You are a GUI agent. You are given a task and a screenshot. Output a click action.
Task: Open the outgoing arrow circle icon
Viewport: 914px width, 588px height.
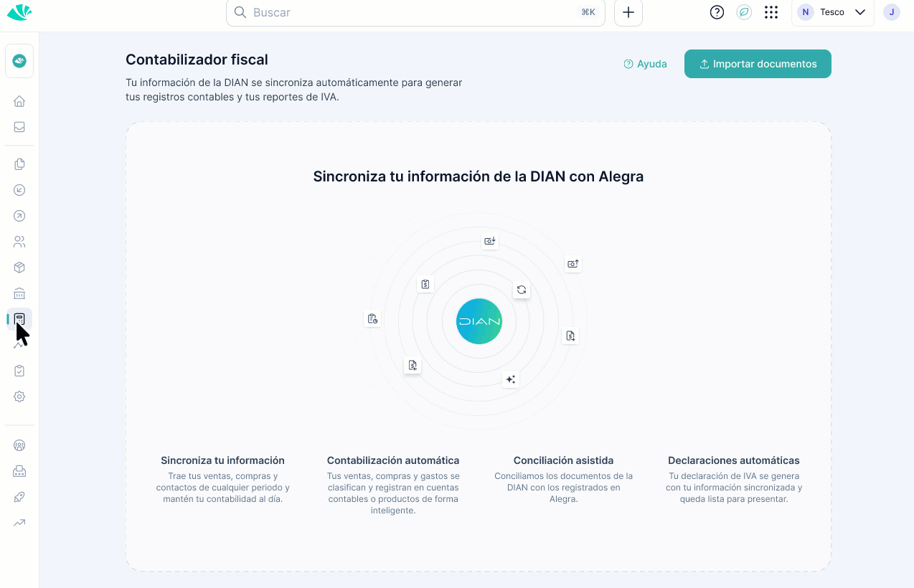click(19, 216)
